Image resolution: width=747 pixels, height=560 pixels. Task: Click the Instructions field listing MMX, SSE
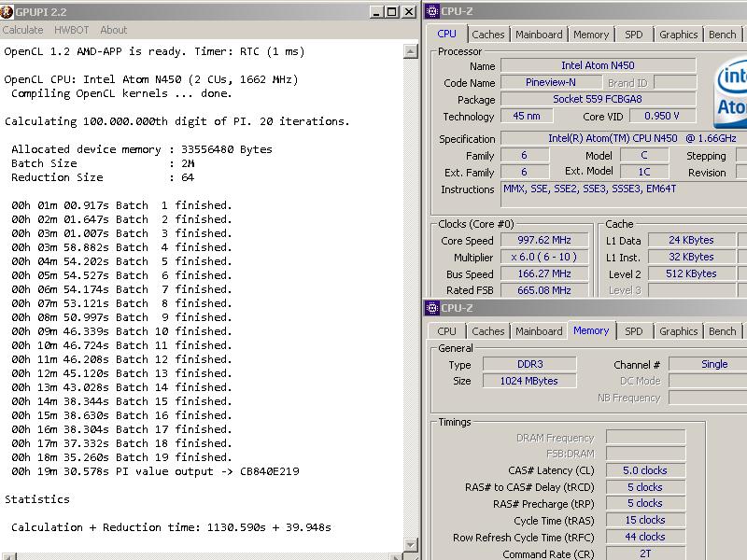(624, 194)
